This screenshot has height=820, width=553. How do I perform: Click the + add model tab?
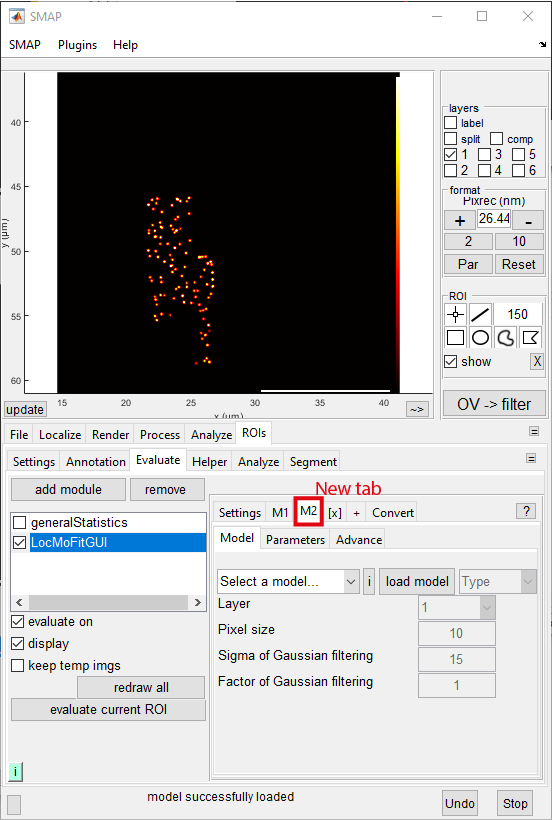tap(356, 512)
